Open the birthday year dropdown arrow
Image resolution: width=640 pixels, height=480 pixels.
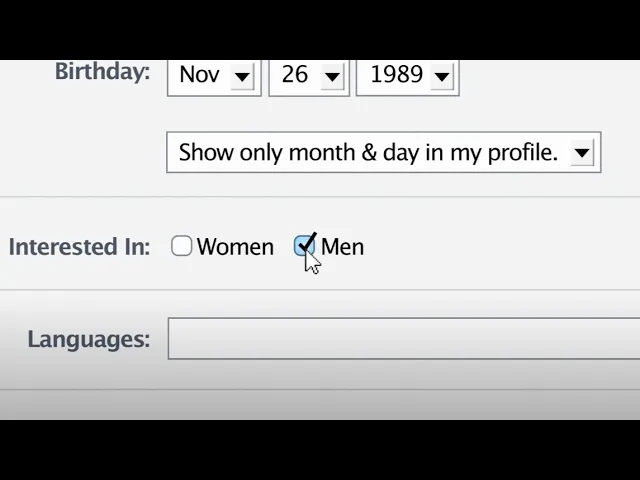pos(442,76)
